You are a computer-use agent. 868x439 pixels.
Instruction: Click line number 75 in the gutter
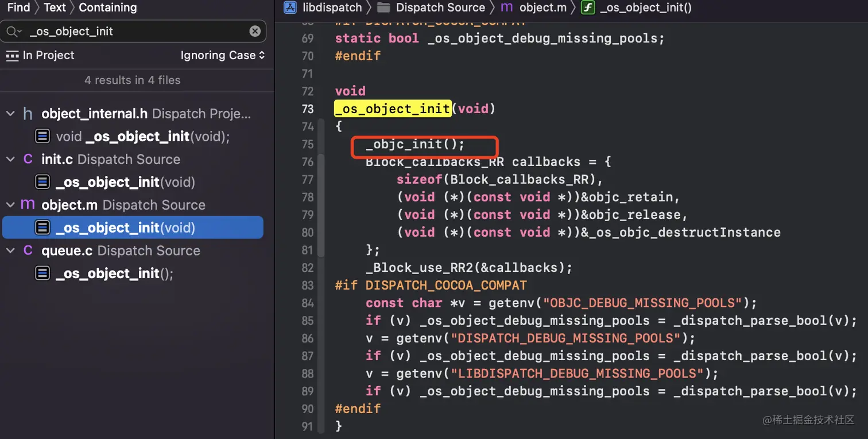307,144
